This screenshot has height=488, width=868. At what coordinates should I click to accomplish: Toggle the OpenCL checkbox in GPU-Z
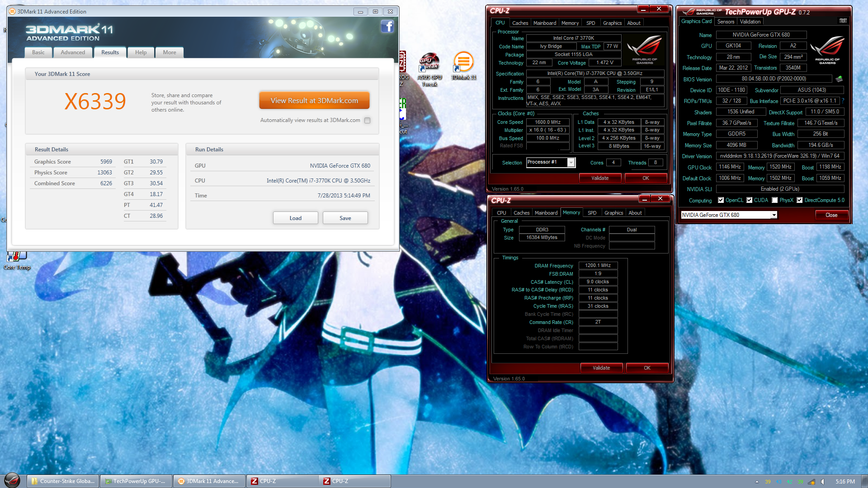pos(721,200)
